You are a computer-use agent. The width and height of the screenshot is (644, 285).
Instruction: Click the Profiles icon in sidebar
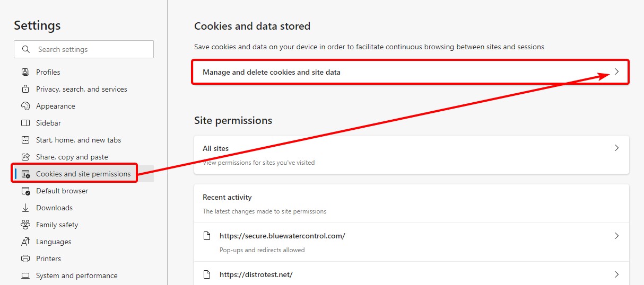pos(25,72)
